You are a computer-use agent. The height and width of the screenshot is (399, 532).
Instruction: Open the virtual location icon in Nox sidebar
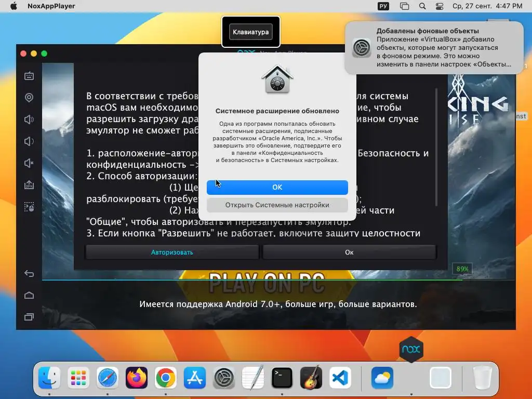29,98
